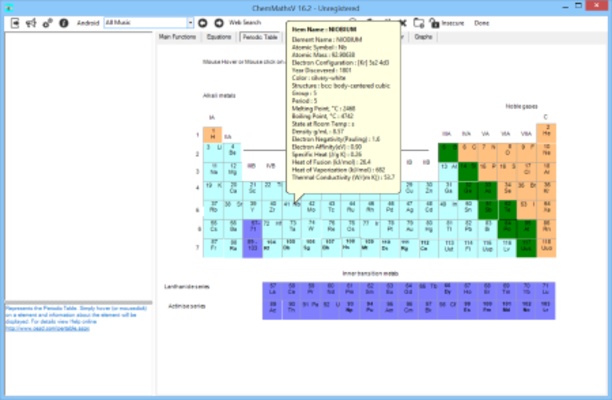The image size is (612, 400).
Task: Select the Periodic Table tab
Action: (260, 37)
